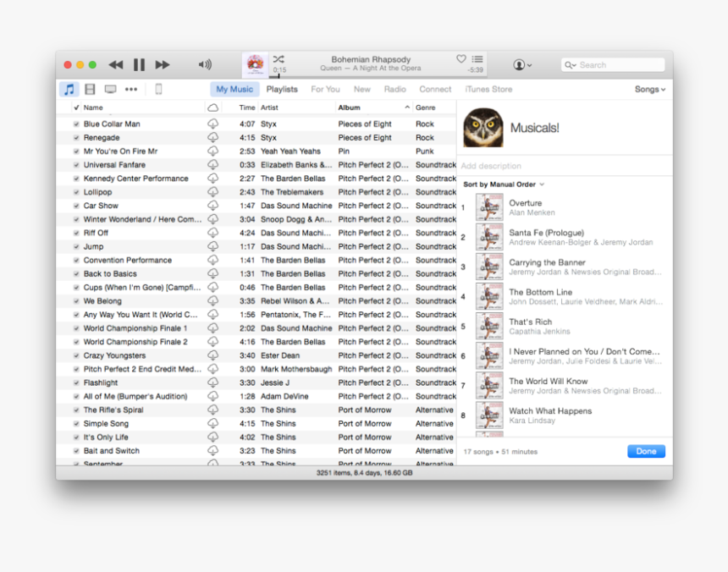
Task: Enable shuffle in the playback bar
Action: click(x=278, y=60)
